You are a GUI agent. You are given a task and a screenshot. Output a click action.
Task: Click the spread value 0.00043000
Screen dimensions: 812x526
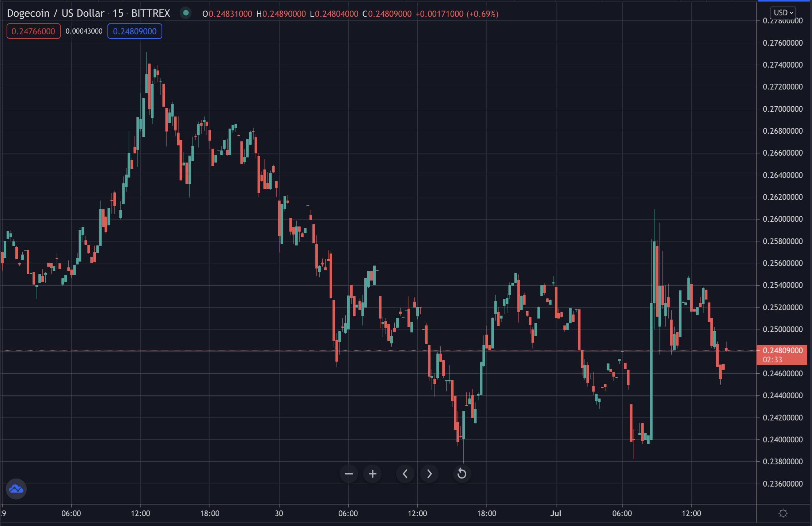click(x=84, y=31)
